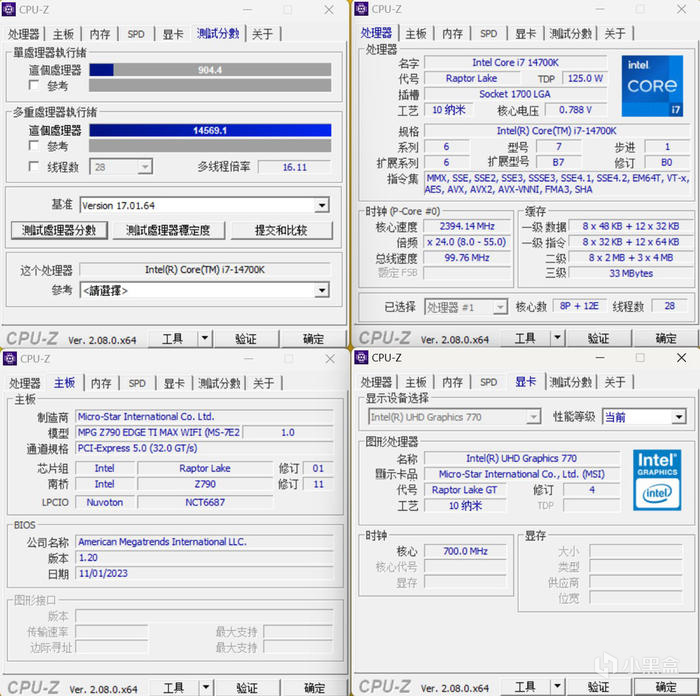Click CPU-Z app icon in top-left window

9,9
